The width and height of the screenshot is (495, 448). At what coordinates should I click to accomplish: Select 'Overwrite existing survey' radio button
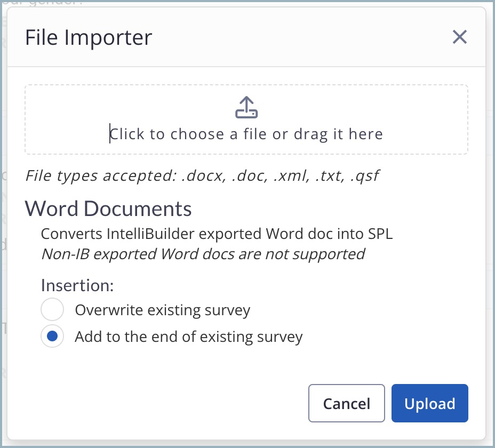52,309
